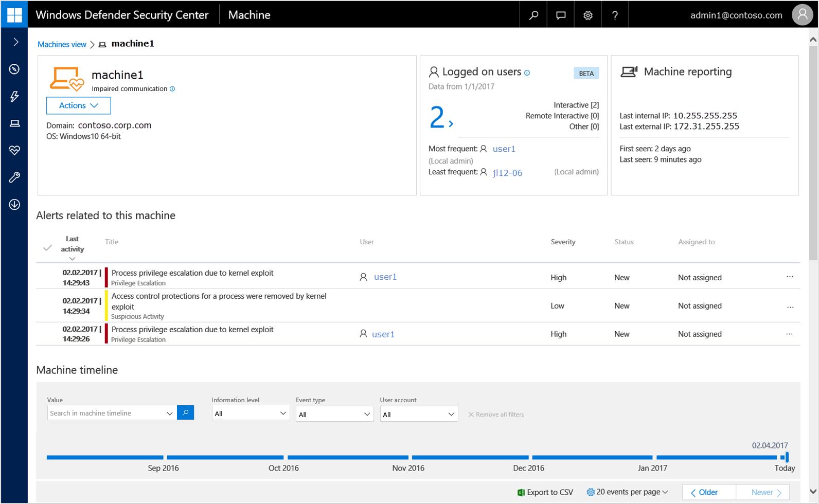Open the dashboard compass icon in sidebar
The image size is (819, 504).
(14, 69)
